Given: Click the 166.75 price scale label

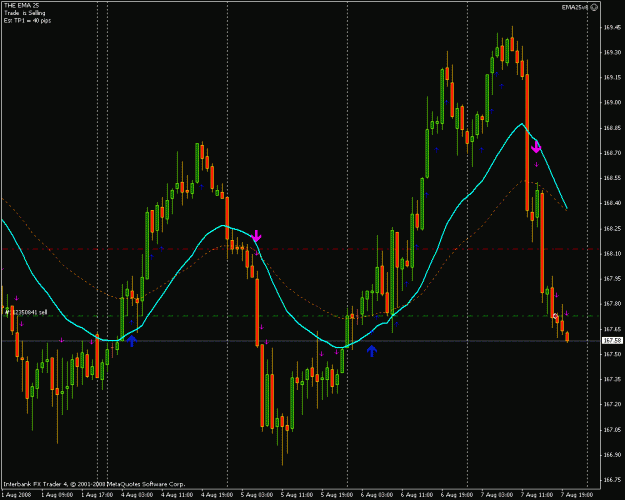Looking at the screenshot, I should (x=613, y=480).
